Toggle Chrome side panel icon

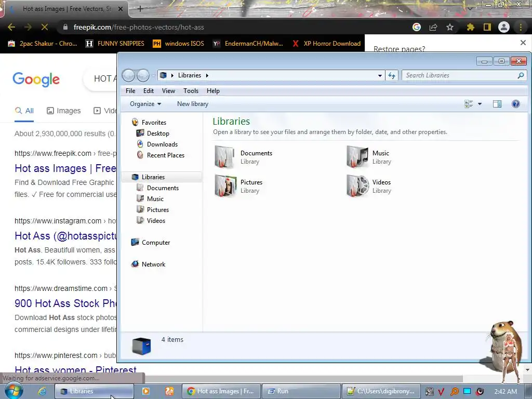coord(487,27)
